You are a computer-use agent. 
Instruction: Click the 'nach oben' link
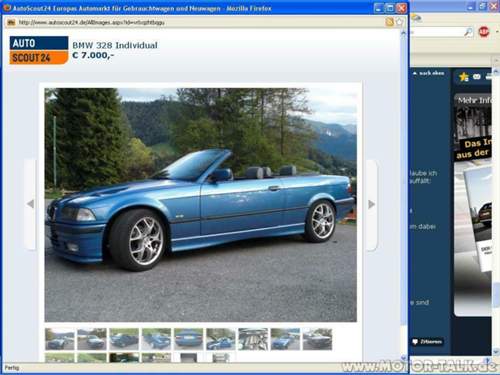click(x=429, y=73)
